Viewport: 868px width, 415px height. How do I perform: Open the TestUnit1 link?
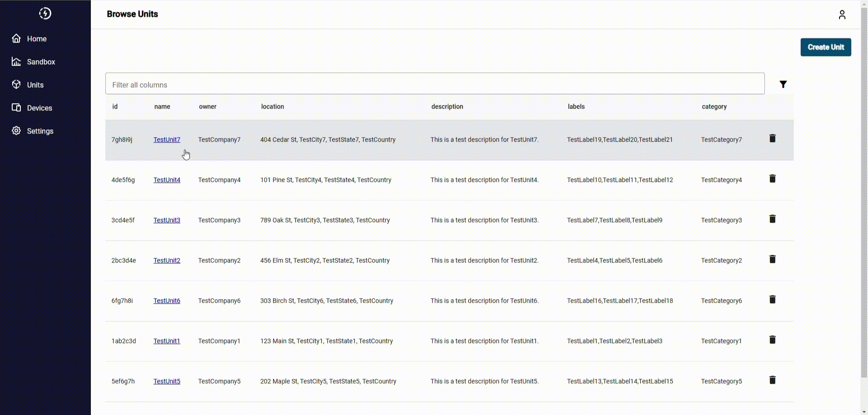click(167, 341)
